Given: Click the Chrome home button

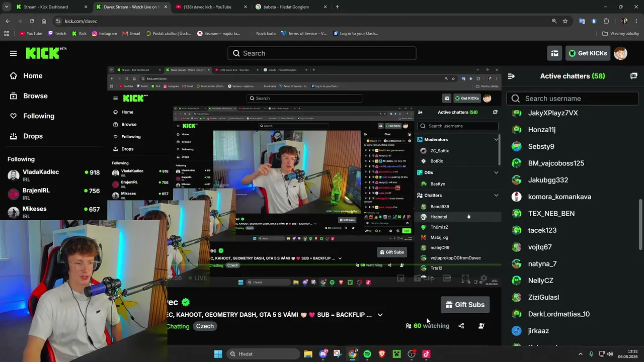Looking at the screenshot, I should click(x=44, y=21).
